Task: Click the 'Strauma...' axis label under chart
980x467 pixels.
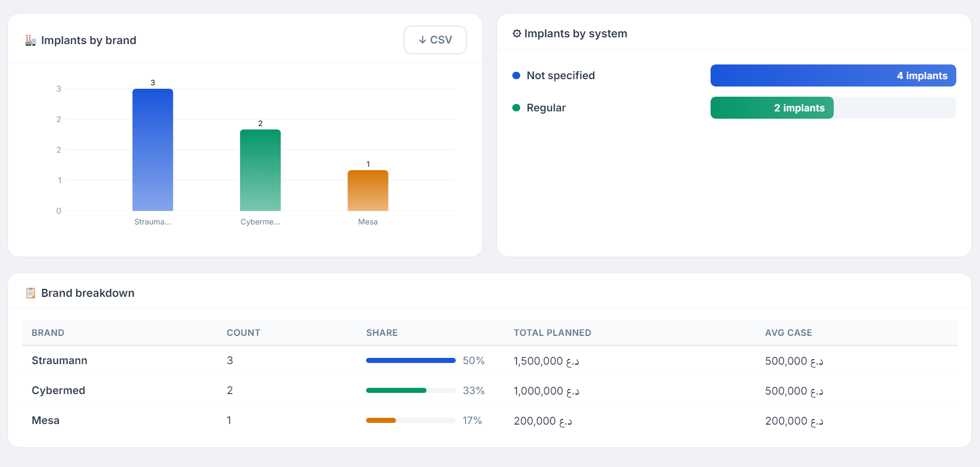Action: click(153, 222)
